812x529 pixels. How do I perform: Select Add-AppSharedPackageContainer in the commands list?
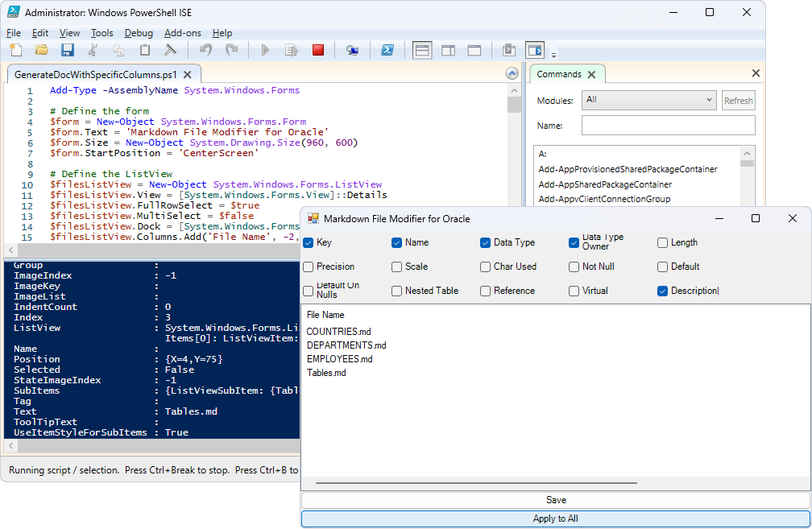click(x=605, y=184)
